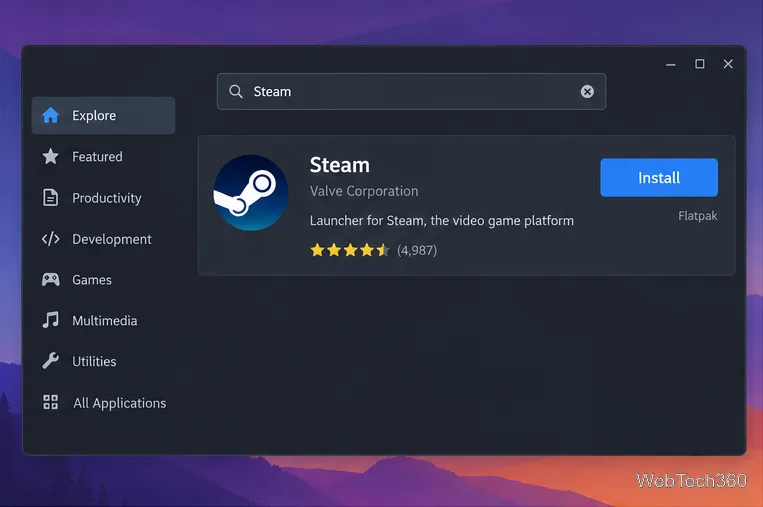This screenshot has height=507, width=763.
Task: Clear the search text with X icon
Action: [587, 91]
